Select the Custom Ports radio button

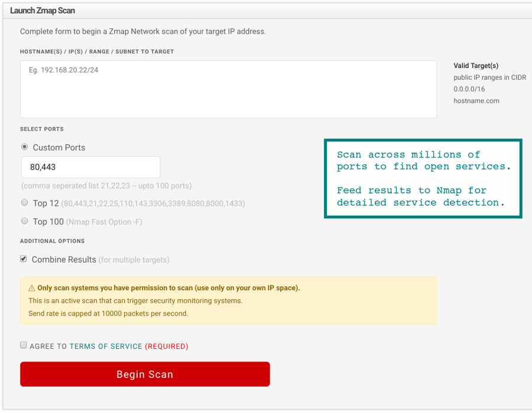pyautogui.click(x=24, y=147)
